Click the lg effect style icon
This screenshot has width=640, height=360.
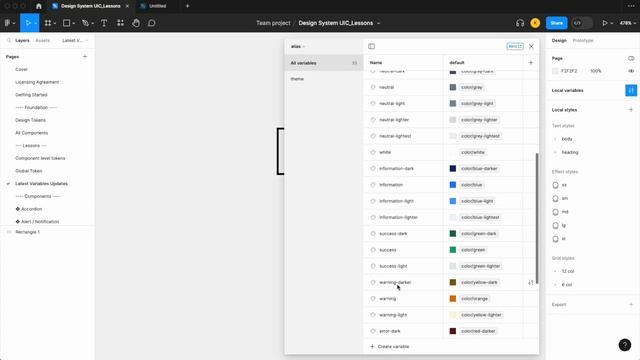(556, 225)
